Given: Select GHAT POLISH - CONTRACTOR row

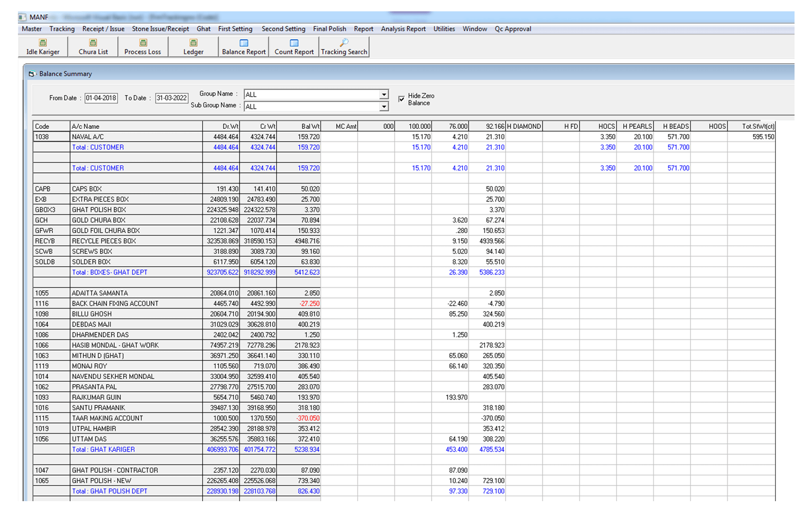Looking at the screenshot, I should pos(404,470).
